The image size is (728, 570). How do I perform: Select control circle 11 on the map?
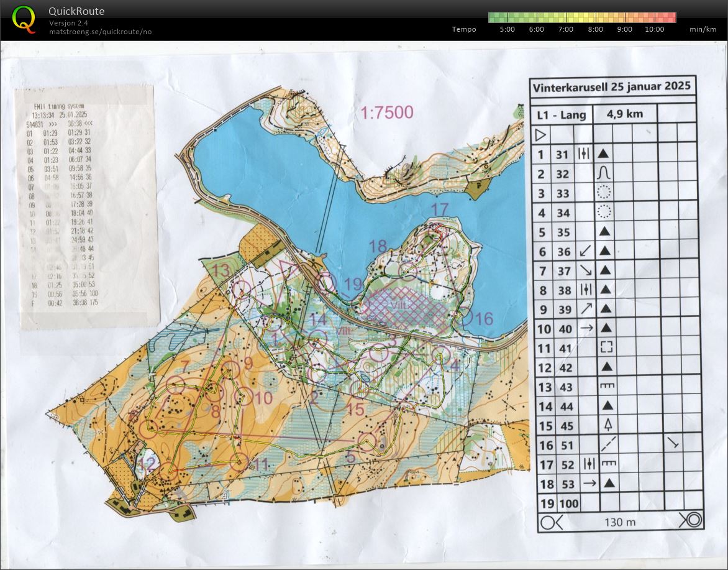(x=237, y=461)
